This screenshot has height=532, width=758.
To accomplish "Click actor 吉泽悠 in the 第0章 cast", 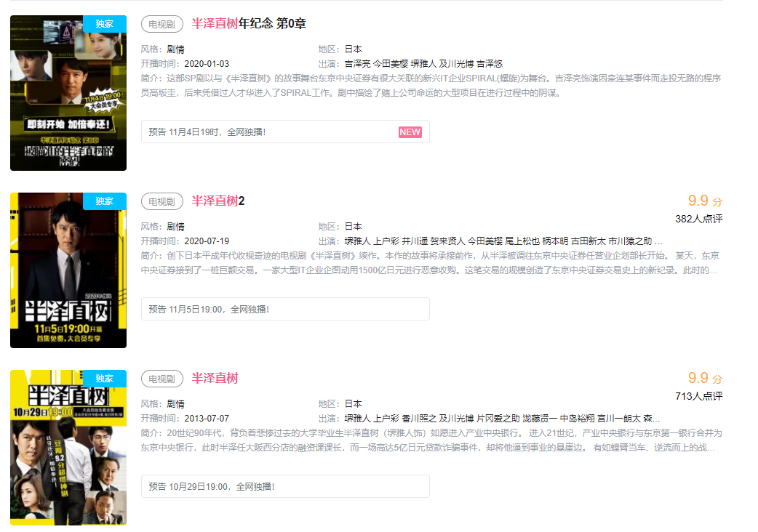I will point(490,64).
